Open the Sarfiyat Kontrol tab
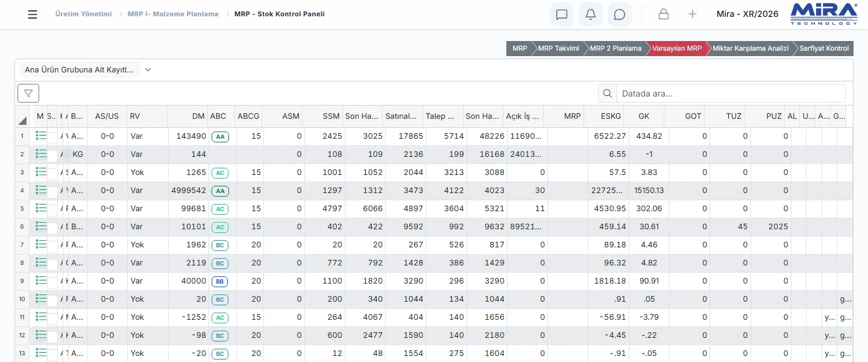Viewport: 868px width, 362px height. pyautogui.click(x=824, y=48)
